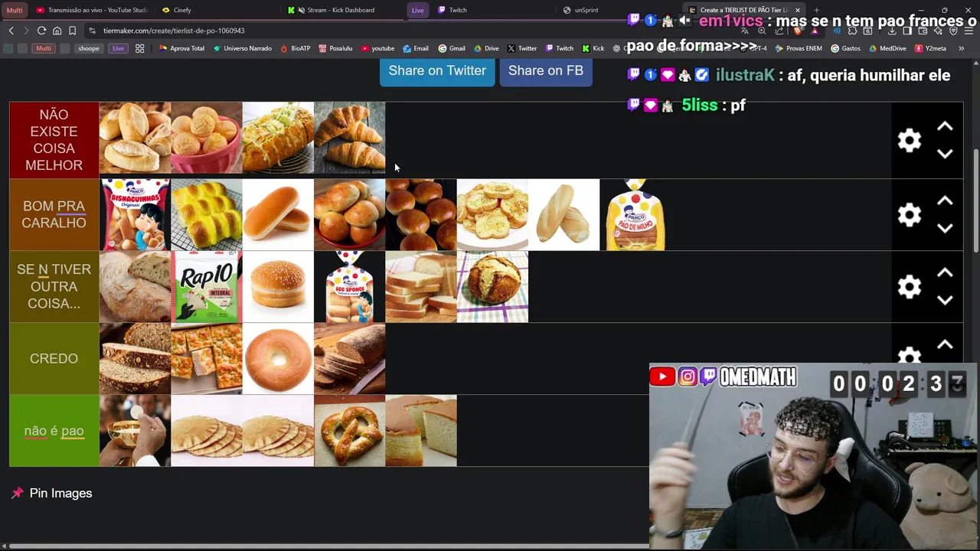Switch to Transmissão ao vivo YouTube Studio tab
The width and height of the screenshot is (980, 551).
[x=92, y=10]
